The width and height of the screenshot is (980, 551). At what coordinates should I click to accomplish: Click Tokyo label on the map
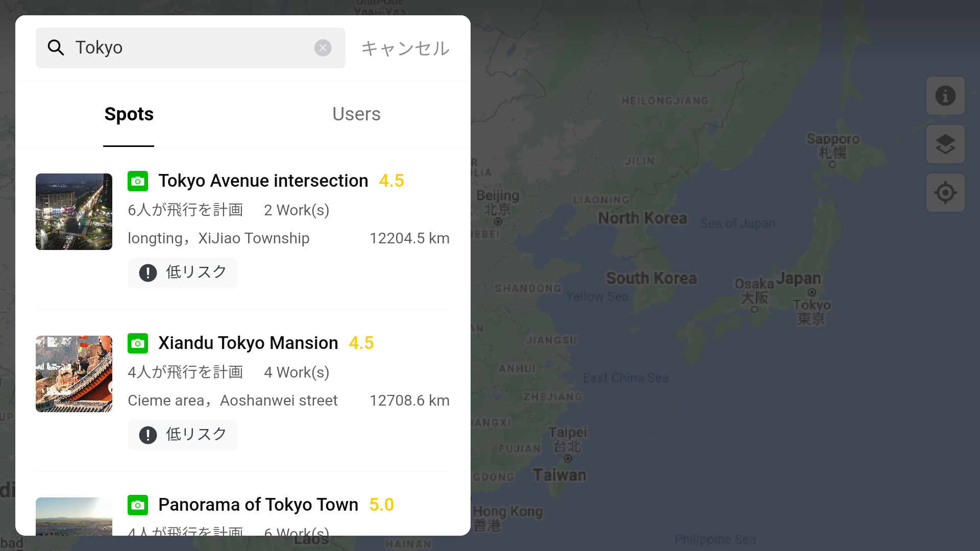tap(812, 311)
